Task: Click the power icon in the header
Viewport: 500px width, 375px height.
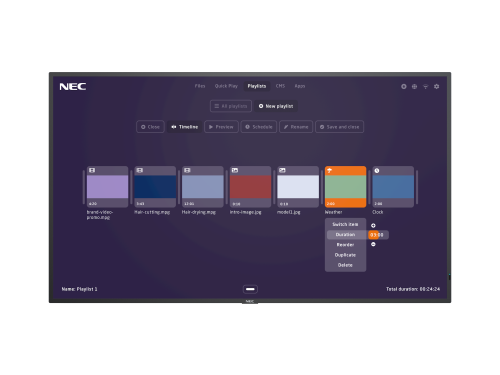Action: [404, 86]
